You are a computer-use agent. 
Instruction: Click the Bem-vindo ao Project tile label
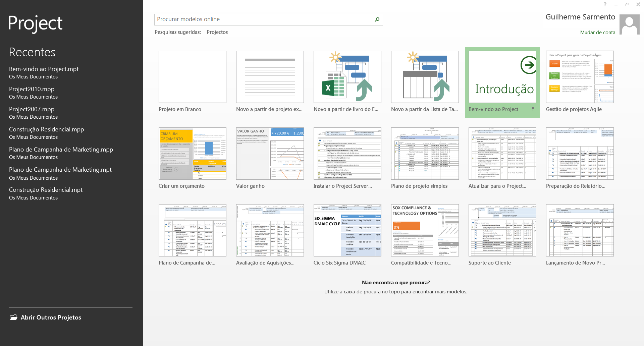click(x=493, y=109)
